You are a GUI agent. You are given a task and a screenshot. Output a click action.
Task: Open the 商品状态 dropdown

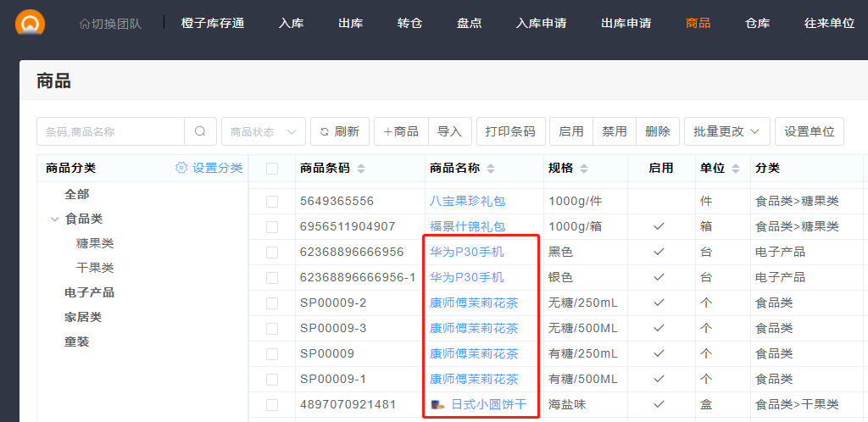click(x=263, y=131)
